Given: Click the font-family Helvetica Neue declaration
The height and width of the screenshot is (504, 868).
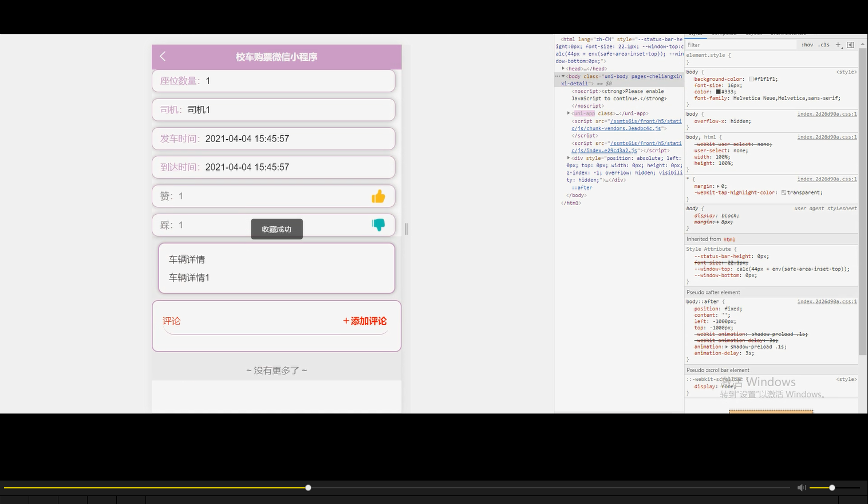Looking at the screenshot, I should point(767,98).
